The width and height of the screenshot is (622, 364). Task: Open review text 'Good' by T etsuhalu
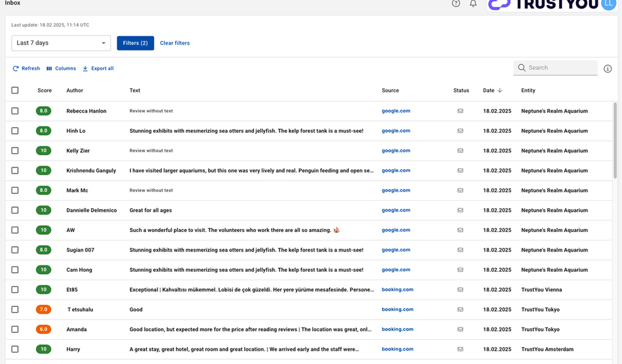coord(136,309)
